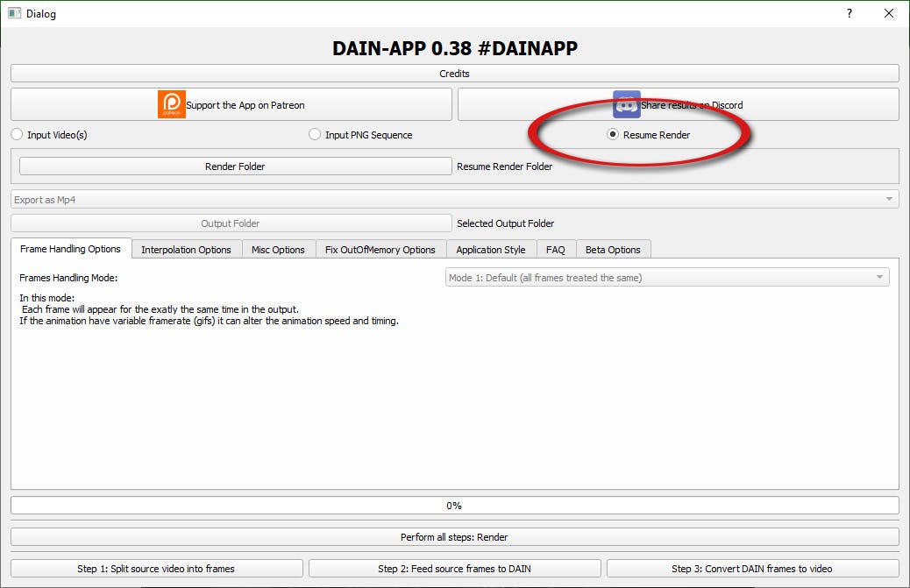Image resolution: width=910 pixels, height=588 pixels.
Task: Open the Frames Handling Mode dropdown
Action: tap(667, 277)
